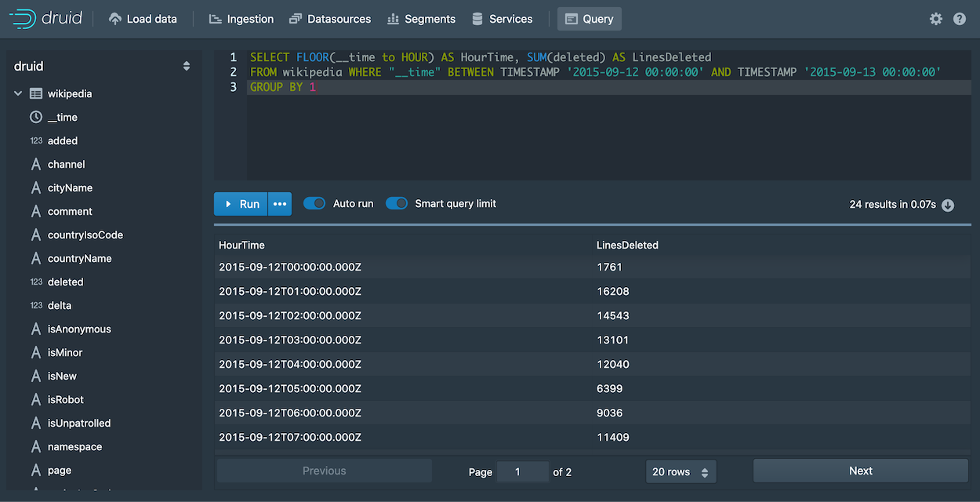This screenshot has width=980, height=502.
Task: Open the Segments tab
Action: tap(421, 19)
